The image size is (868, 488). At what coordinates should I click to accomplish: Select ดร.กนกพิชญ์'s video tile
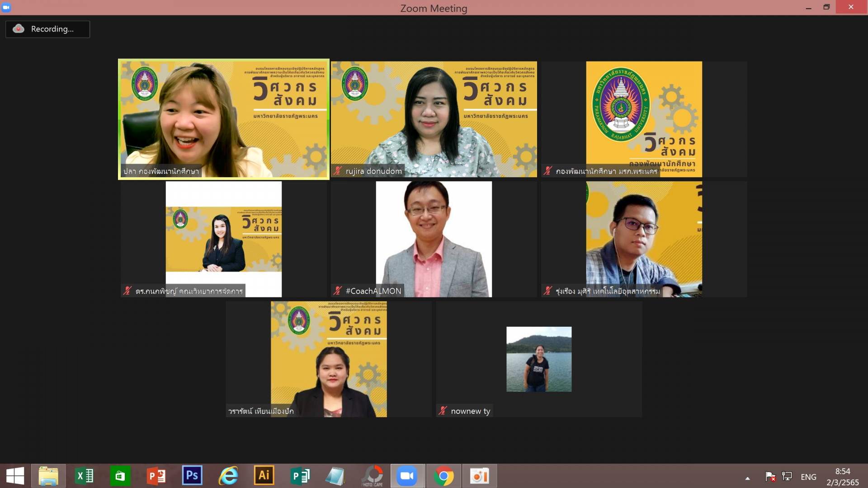[x=224, y=239]
